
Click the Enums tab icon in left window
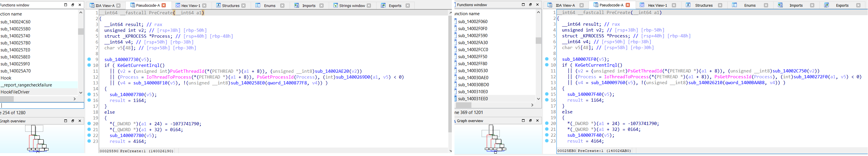pos(258,5)
